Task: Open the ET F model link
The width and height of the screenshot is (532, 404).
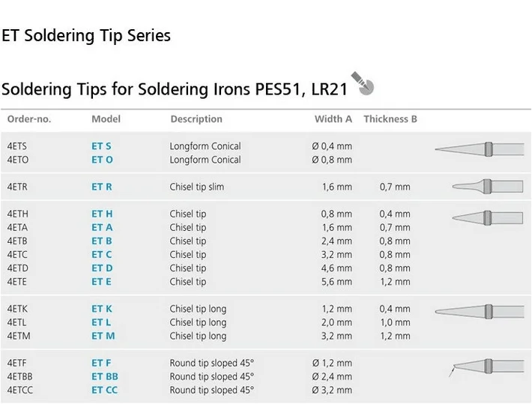Action: [x=101, y=364]
